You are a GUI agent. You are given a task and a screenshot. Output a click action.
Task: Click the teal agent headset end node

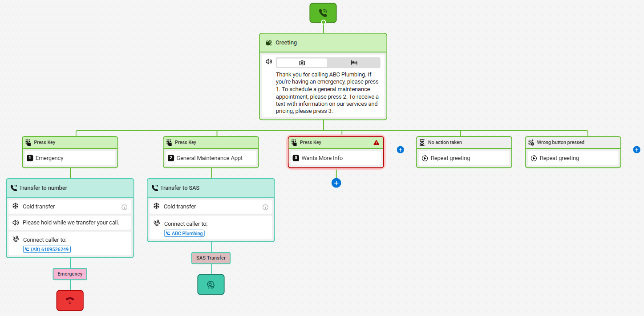coord(211,284)
